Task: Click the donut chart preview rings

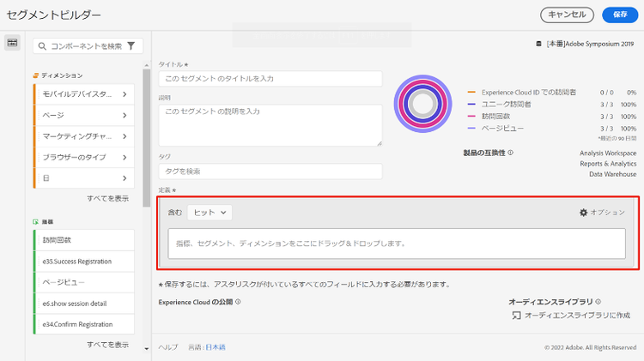Action: pos(422,104)
